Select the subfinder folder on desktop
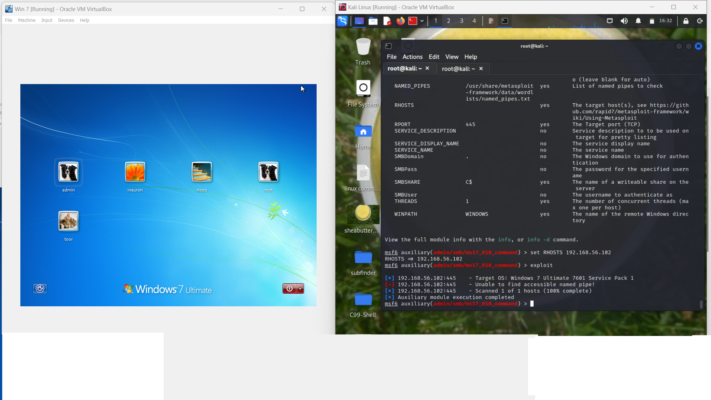The image size is (711, 400). coord(363,263)
